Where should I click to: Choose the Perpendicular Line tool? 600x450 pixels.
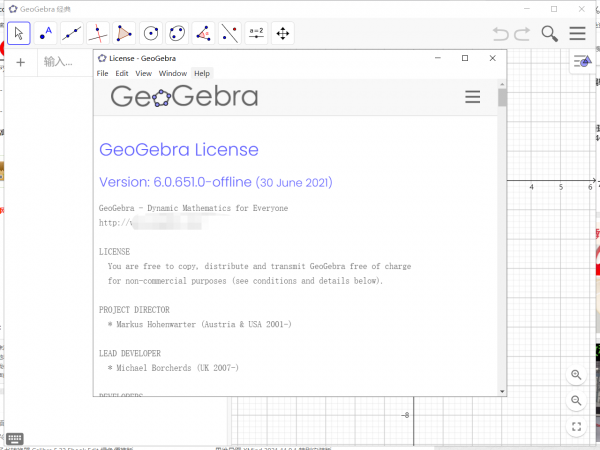(x=98, y=33)
